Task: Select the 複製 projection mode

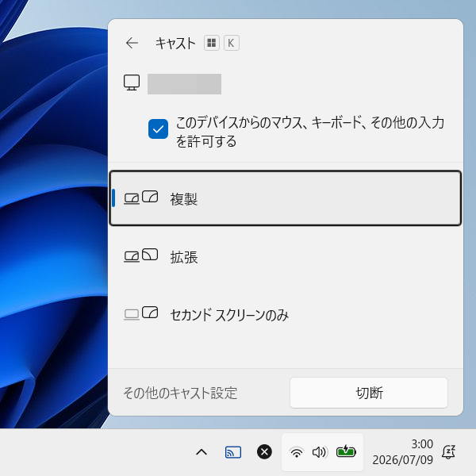Action: click(286, 198)
